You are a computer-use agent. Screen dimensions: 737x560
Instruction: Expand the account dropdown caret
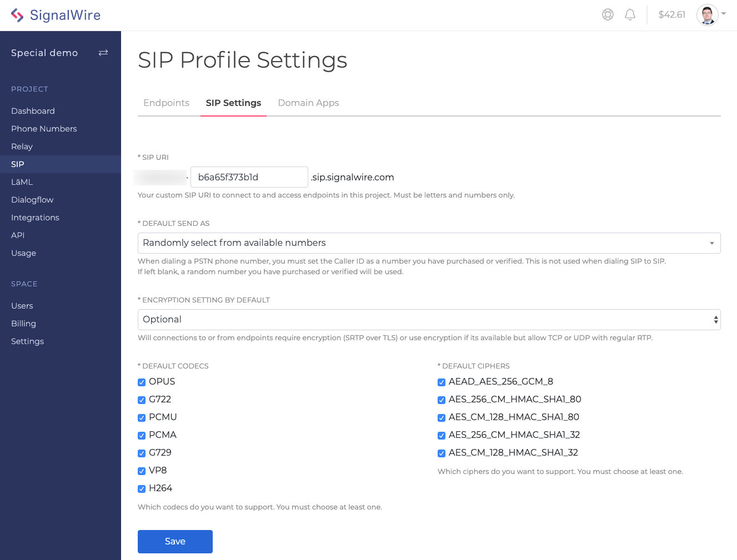[724, 14]
